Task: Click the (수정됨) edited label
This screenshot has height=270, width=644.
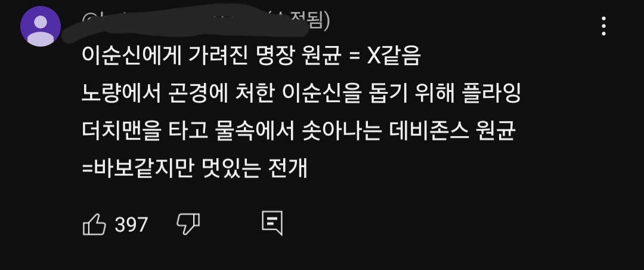Action: coord(300,22)
